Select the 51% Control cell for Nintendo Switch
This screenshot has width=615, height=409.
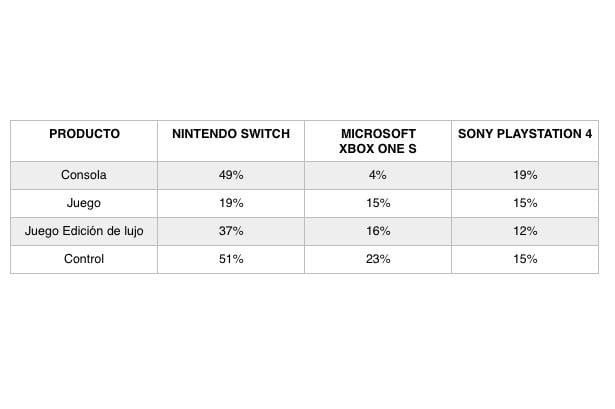(x=230, y=259)
